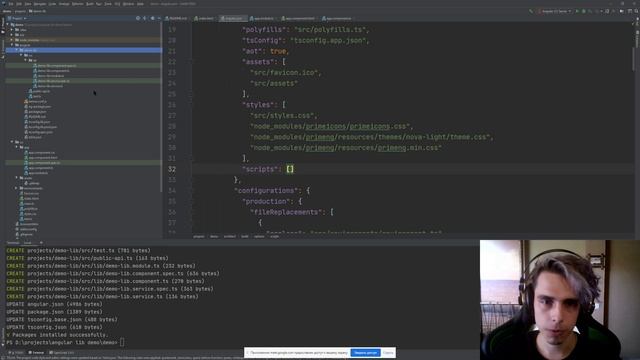This screenshot has height=360, width=640.
Task: Select demo-lib.component.ts in the tree
Action: [x=51, y=71]
